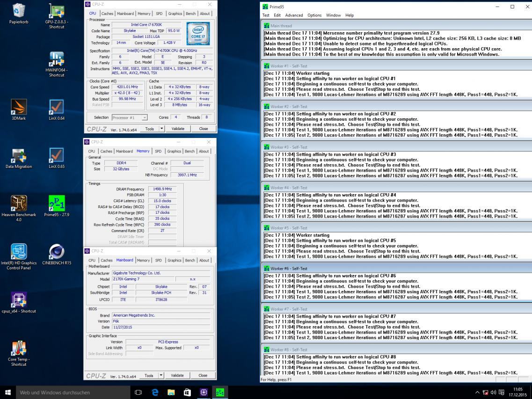The height and width of the screenshot is (399, 532).
Task: Click the Intel Core i7 6700K name field
Action: 146,24
